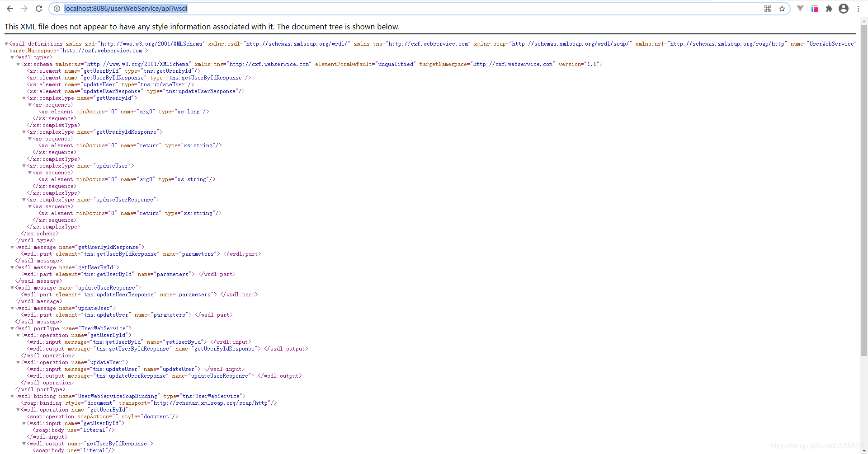
Task: Click the targetNamespace attribute line under definitions
Action: coord(79,51)
